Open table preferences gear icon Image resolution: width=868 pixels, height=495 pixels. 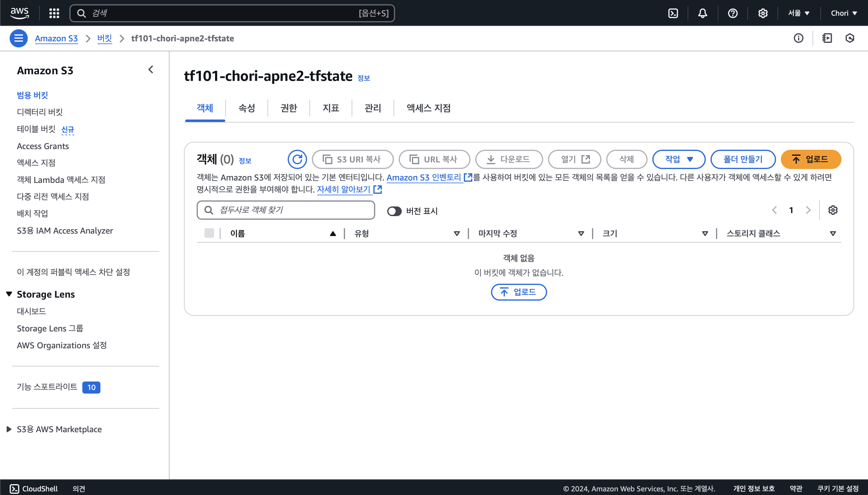coord(833,210)
